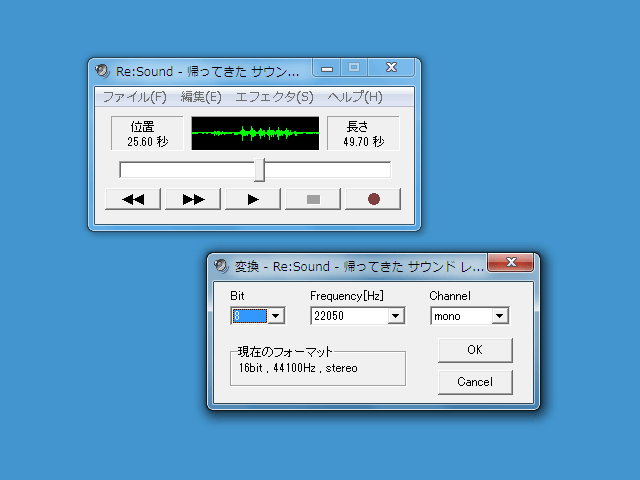Click the 位置 25.60 秒 position readout
The width and height of the screenshot is (640, 480).
pyautogui.click(x=147, y=133)
